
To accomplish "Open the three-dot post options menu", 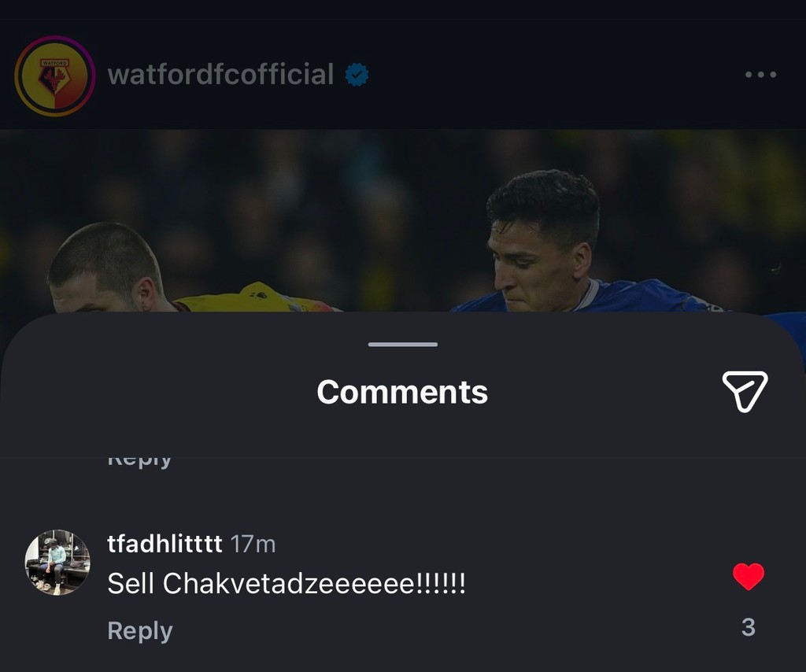I will (x=760, y=75).
